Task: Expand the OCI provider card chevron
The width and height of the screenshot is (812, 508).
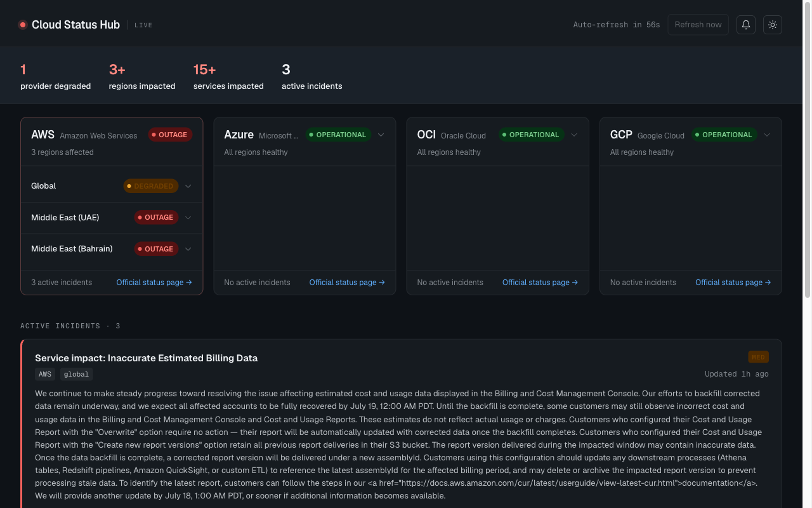Action: (574, 135)
